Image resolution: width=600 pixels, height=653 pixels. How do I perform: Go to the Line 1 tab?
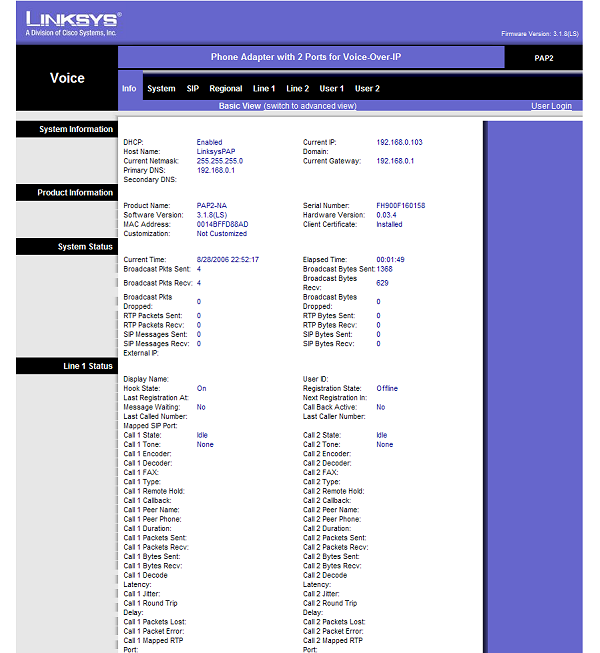(x=264, y=89)
